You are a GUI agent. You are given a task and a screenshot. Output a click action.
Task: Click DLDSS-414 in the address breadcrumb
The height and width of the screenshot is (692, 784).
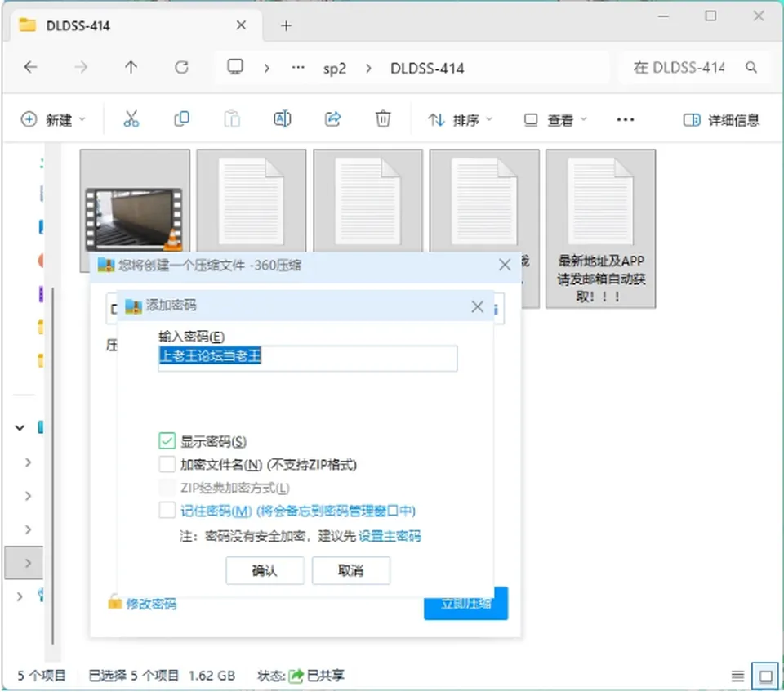tap(427, 68)
